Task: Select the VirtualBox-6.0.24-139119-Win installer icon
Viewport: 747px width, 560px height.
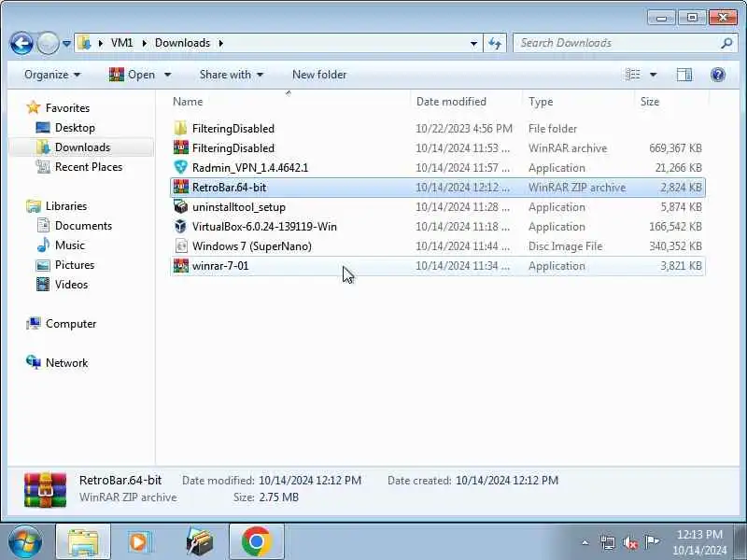Action: [180, 226]
